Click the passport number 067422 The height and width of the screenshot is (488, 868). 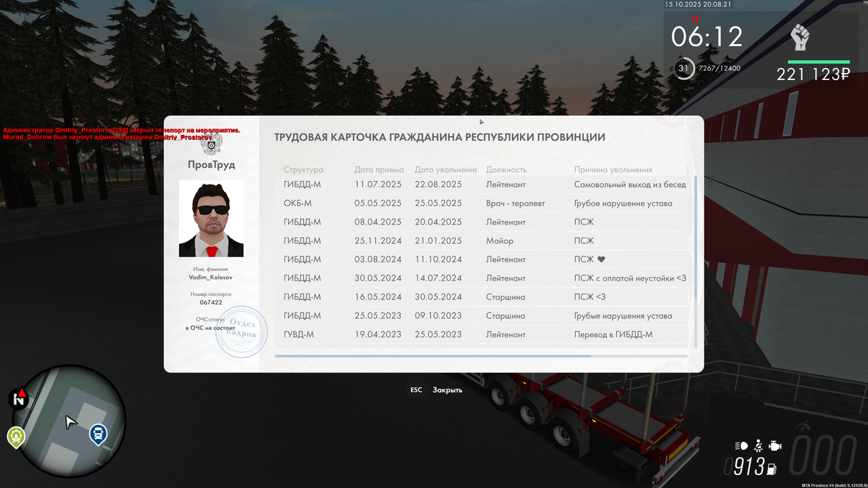coord(211,303)
